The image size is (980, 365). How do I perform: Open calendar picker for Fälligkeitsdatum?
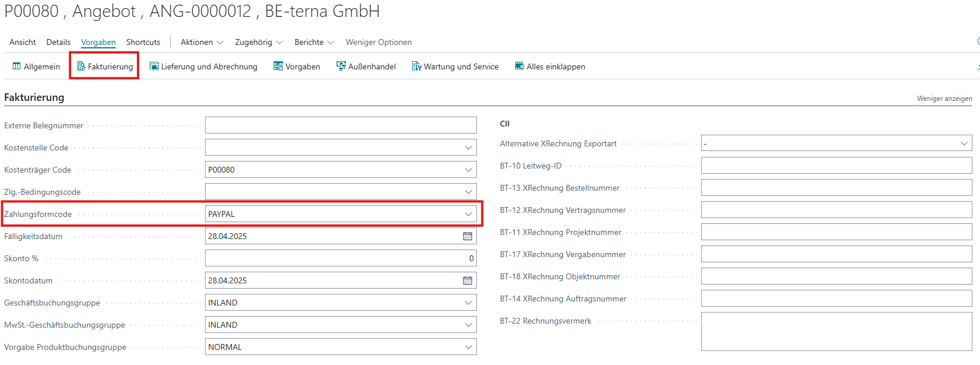click(468, 236)
